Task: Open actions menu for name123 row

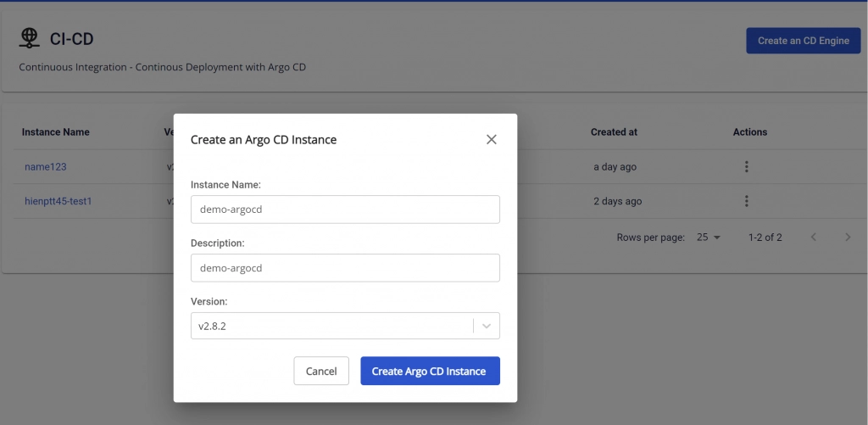Action: coord(746,166)
